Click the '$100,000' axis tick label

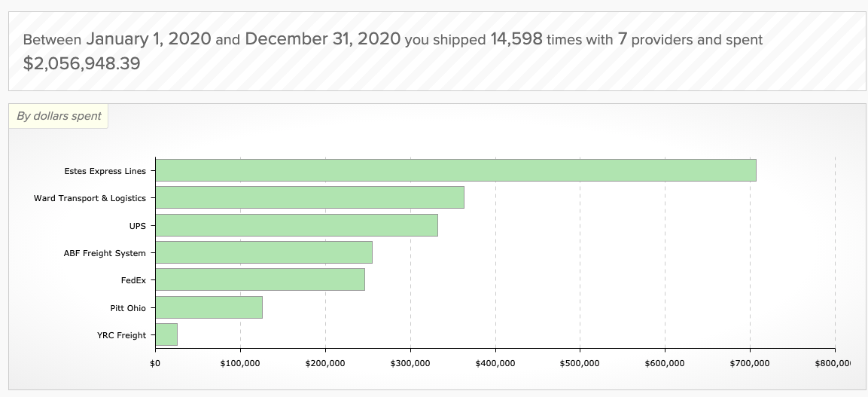[x=240, y=363]
